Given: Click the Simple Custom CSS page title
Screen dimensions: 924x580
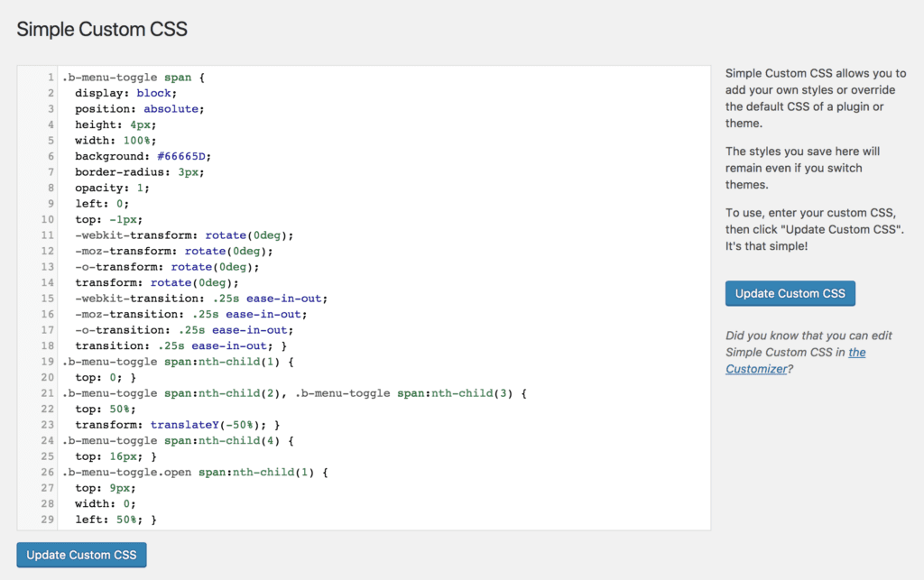Looking at the screenshot, I should pos(101,29).
